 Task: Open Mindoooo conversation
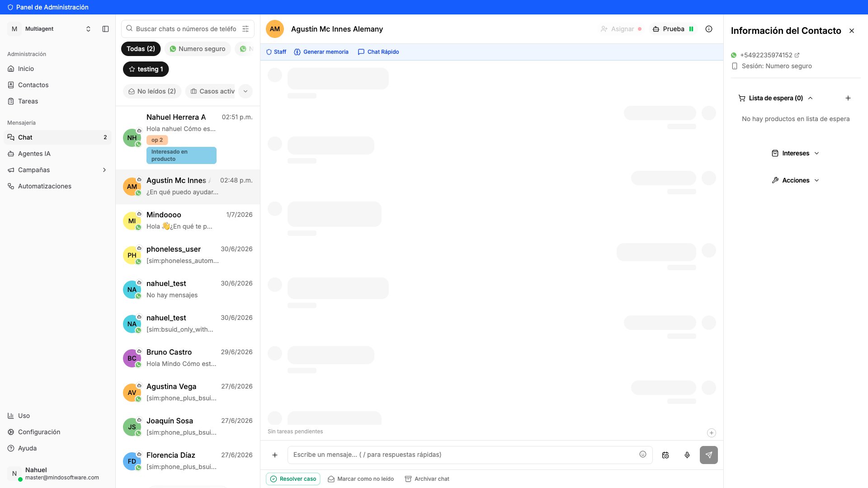coord(188,221)
